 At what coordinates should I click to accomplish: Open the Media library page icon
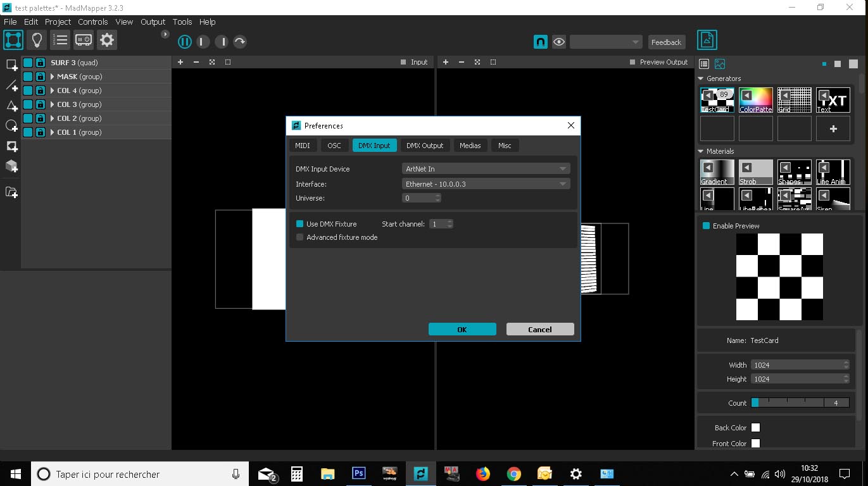tap(707, 40)
